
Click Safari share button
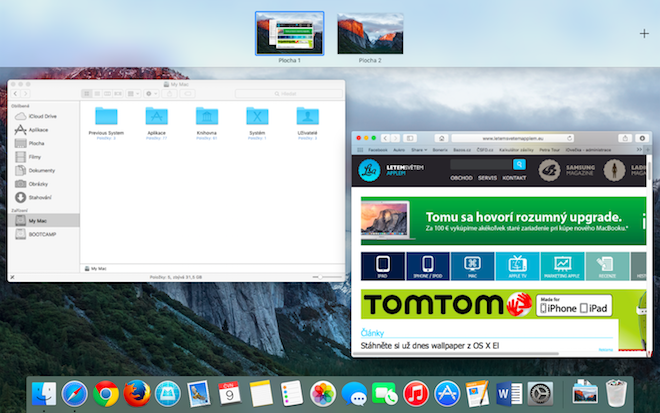tap(625, 138)
